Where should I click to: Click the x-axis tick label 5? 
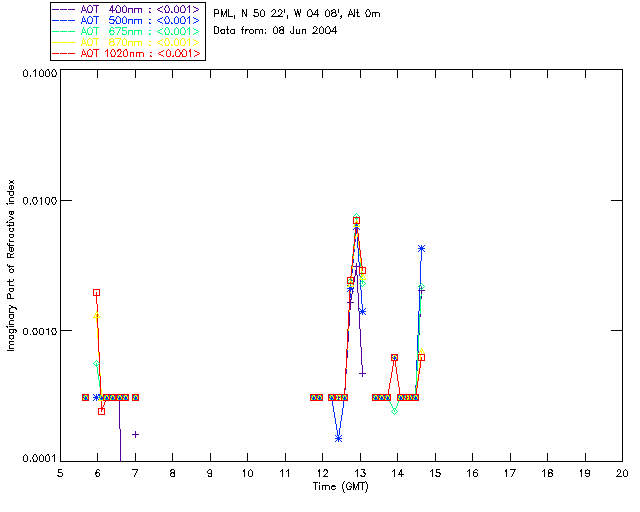pos(60,473)
